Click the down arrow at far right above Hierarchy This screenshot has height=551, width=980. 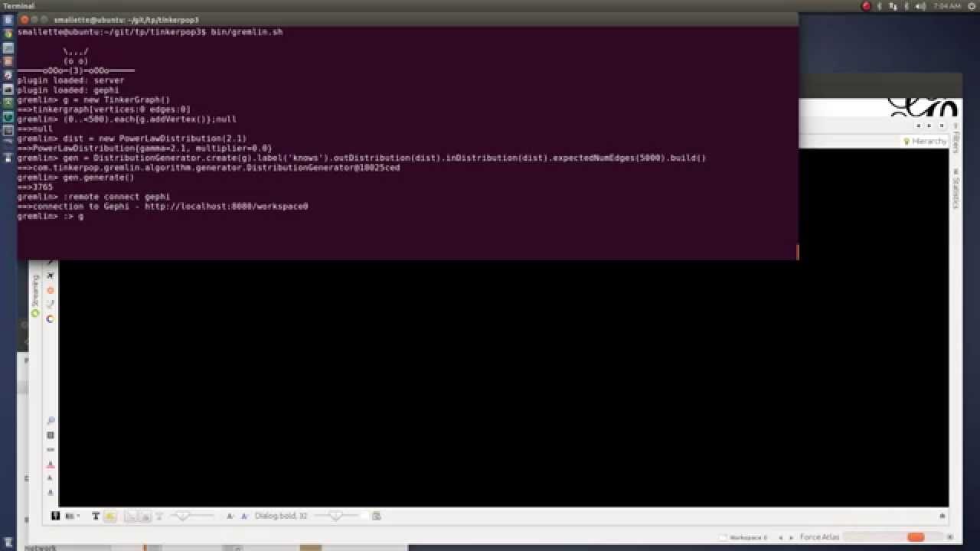(x=940, y=126)
